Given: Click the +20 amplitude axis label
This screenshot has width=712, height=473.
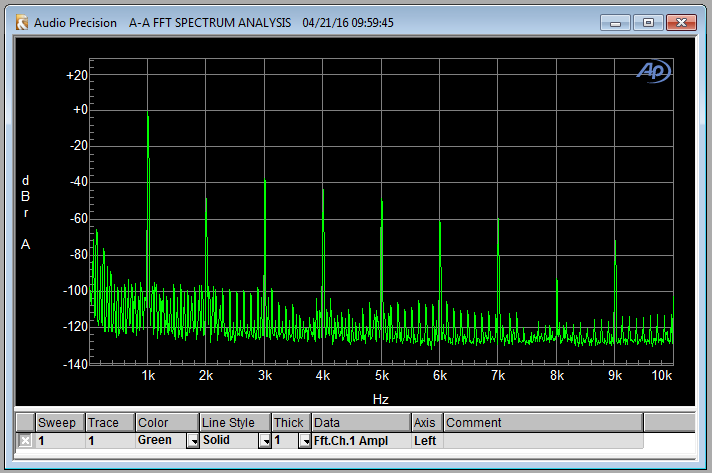Looking at the screenshot, I should 77,75.
